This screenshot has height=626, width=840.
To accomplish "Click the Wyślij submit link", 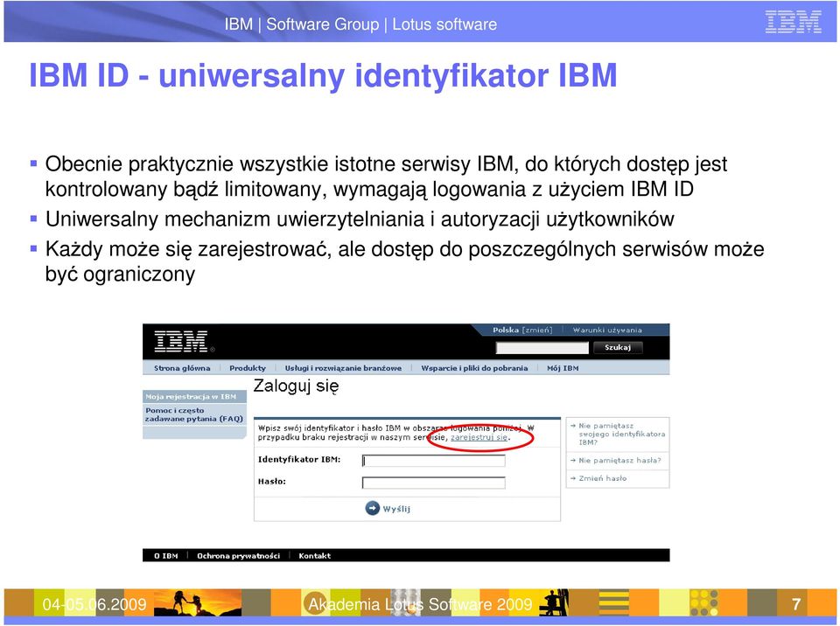I will pos(396,509).
